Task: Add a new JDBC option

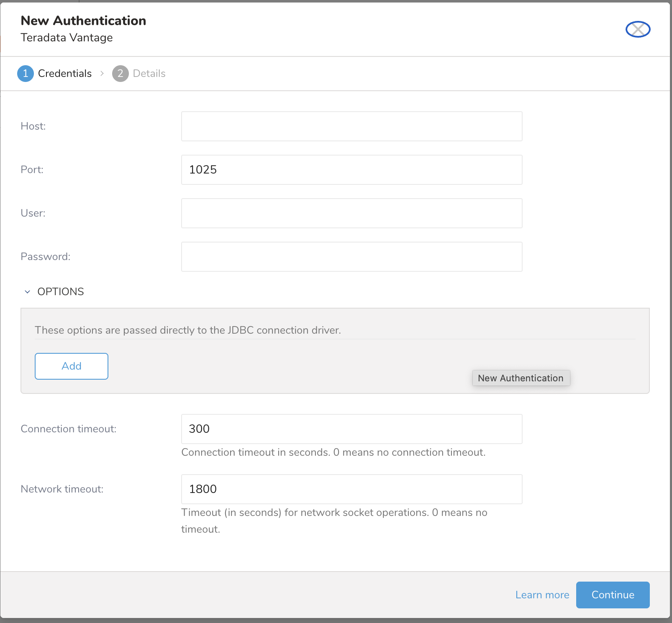Action: [x=72, y=366]
